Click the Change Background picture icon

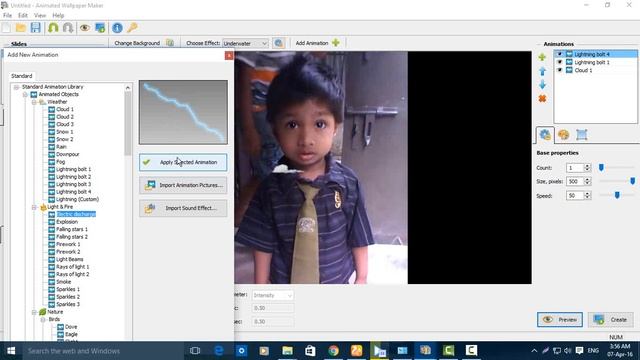click(170, 43)
